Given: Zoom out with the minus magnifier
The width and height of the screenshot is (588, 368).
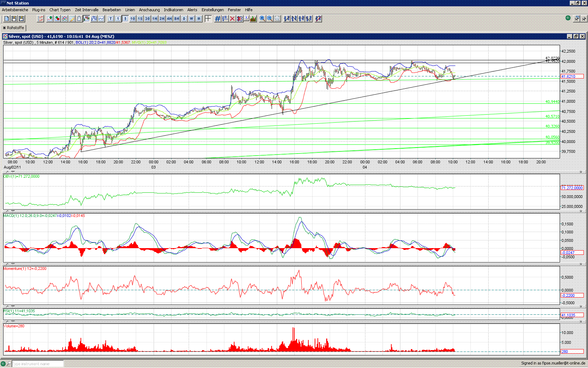Looking at the screenshot, I should (270, 19).
